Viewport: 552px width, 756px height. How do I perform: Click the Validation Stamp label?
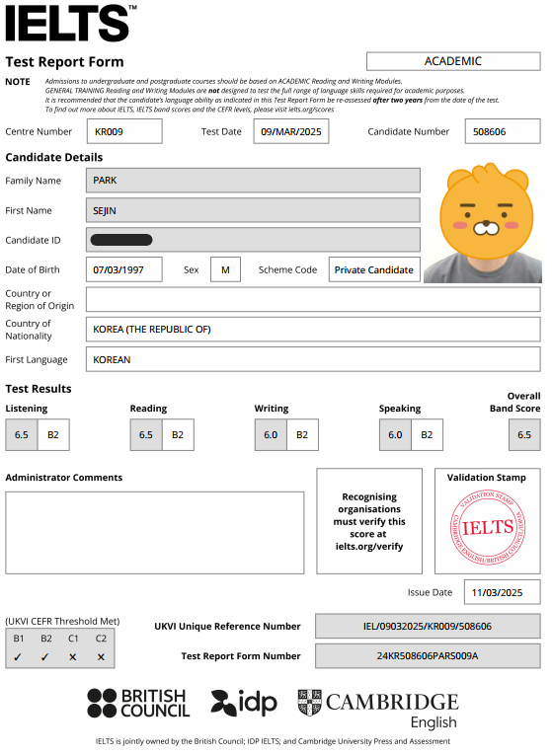click(487, 478)
